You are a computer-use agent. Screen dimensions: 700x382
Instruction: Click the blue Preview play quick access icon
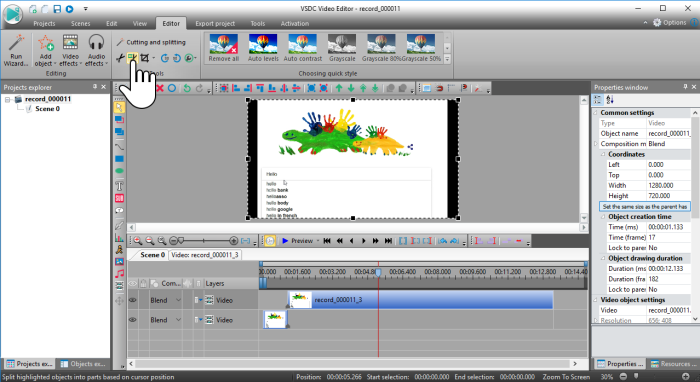click(70, 8)
